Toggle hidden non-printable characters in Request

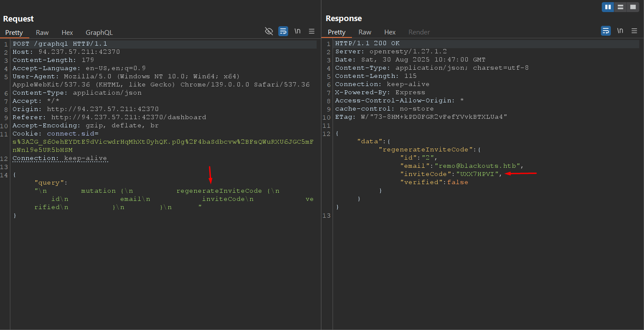point(269,31)
